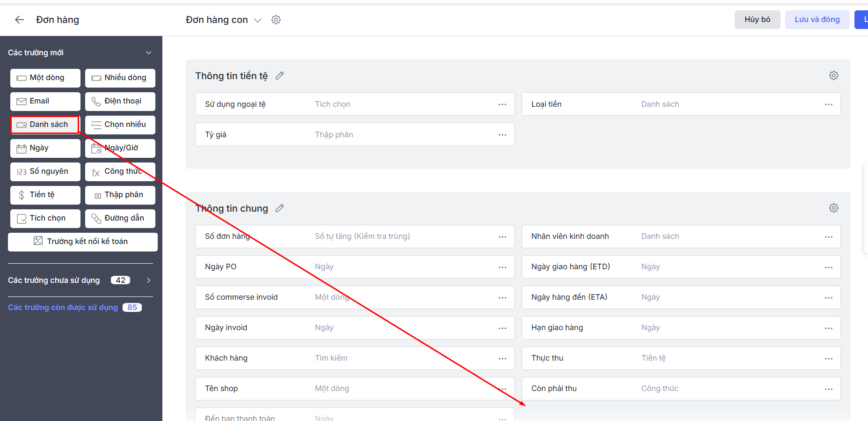Image resolution: width=868 pixels, height=421 pixels.
Task: Click the back arrow beside Đơn hàng
Action: (19, 20)
